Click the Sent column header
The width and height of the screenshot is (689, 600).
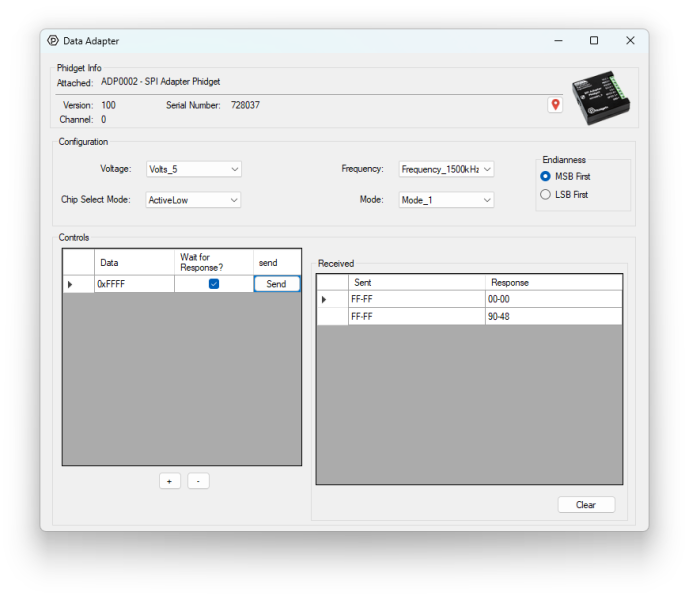(x=415, y=283)
